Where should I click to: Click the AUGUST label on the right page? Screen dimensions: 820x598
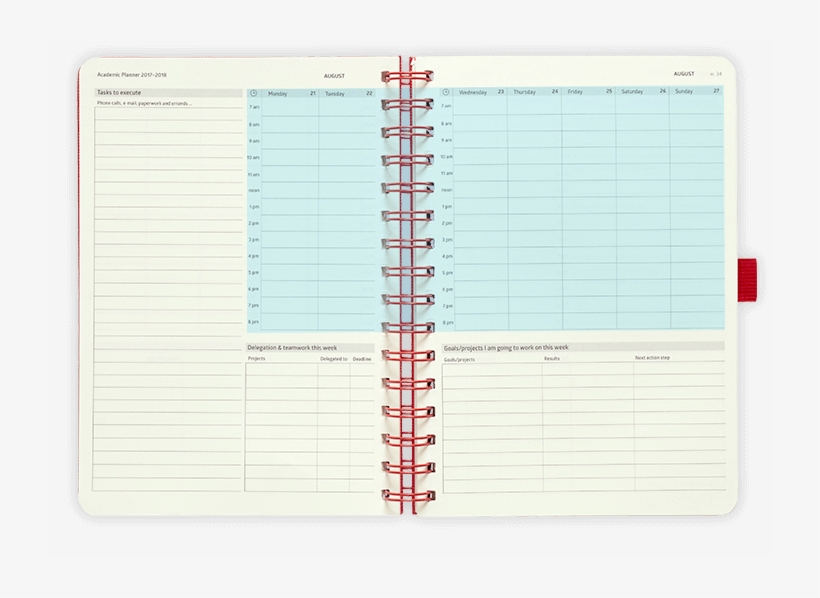point(682,73)
